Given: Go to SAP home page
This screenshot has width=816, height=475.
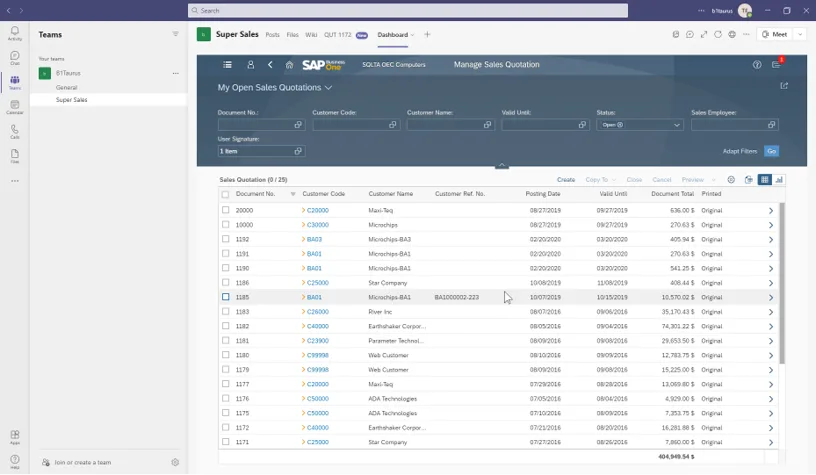Looking at the screenshot, I should point(289,65).
